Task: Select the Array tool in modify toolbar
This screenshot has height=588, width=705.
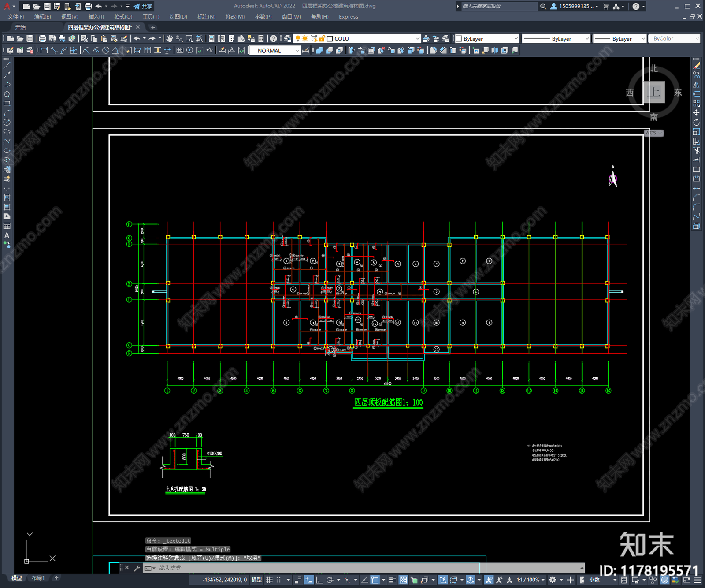Action: [x=696, y=103]
